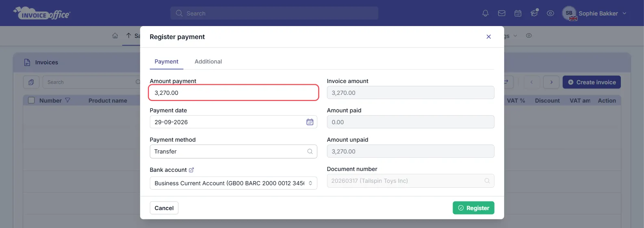This screenshot has height=228, width=644.
Task: Go to previous page arrow in Invoices
Action: tap(531, 82)
